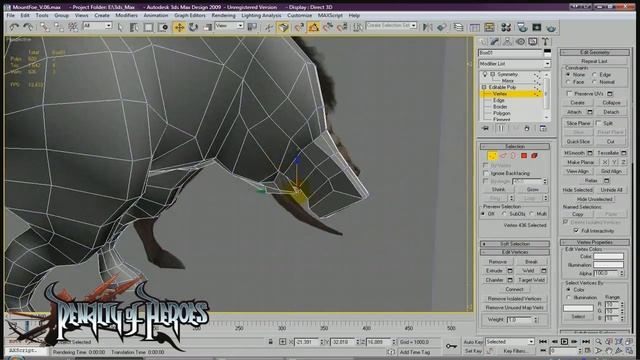Click the Remove Isolated Vertices button
The width and height of the screenshot is (640, 360).
514,299
